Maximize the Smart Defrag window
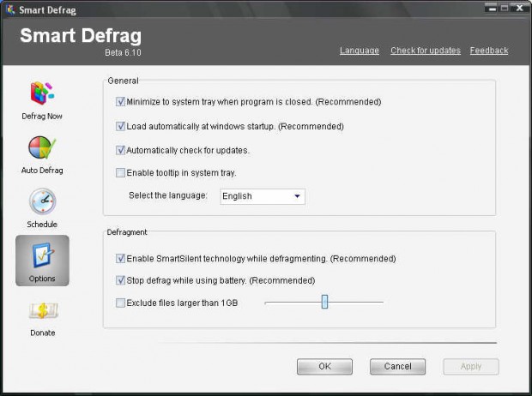 point(505,8)
